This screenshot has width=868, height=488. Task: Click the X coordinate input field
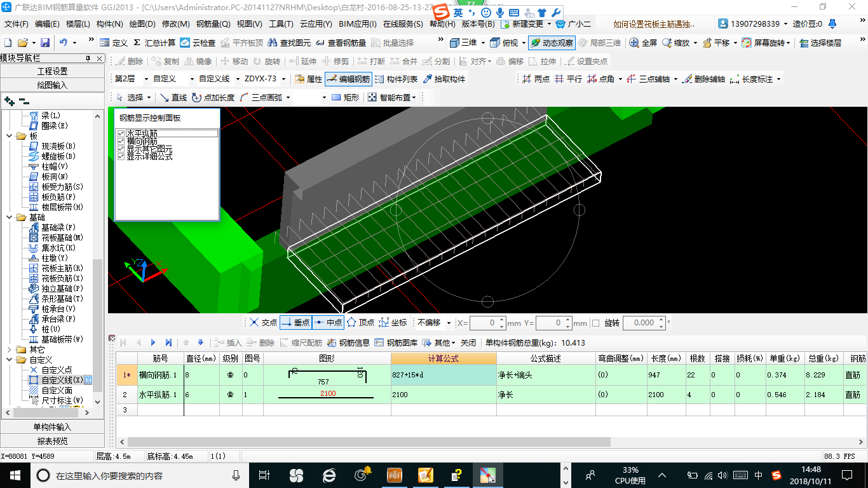point(488,323)
